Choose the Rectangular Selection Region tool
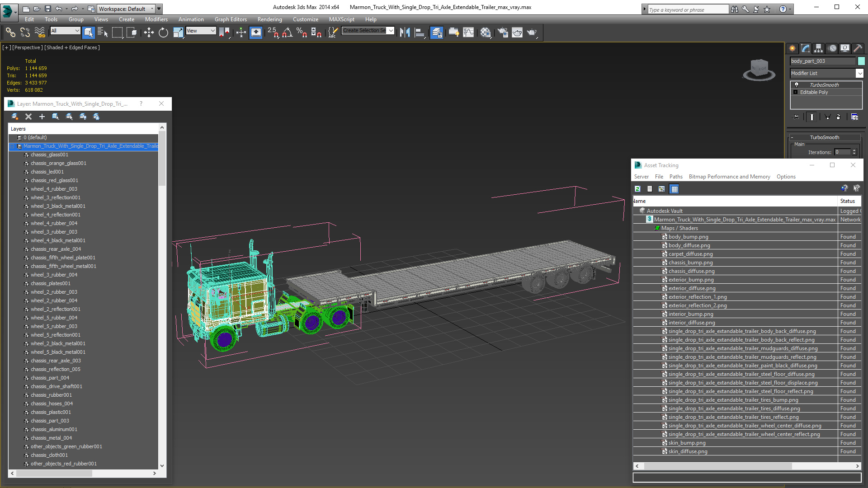Viewport: 868px width, 488px height. (117, 32)
